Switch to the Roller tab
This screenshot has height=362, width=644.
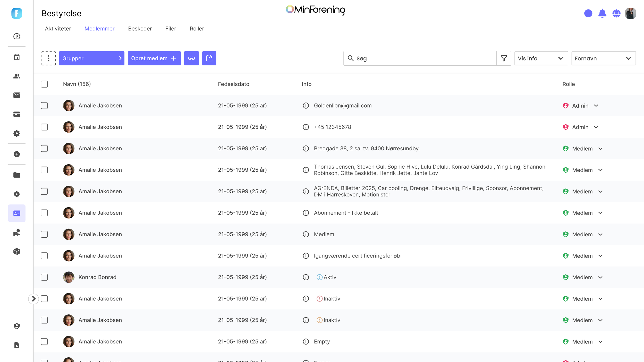click(197, 29)
